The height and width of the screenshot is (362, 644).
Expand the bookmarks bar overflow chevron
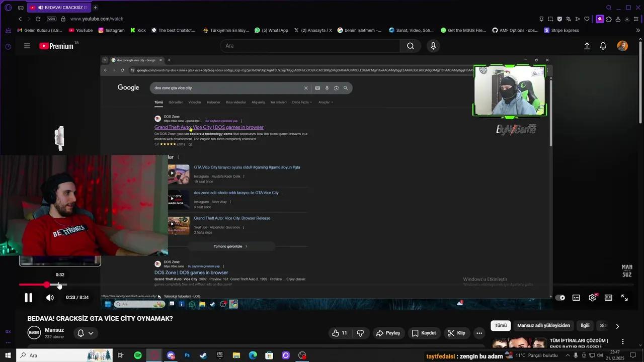coord(638,30)
